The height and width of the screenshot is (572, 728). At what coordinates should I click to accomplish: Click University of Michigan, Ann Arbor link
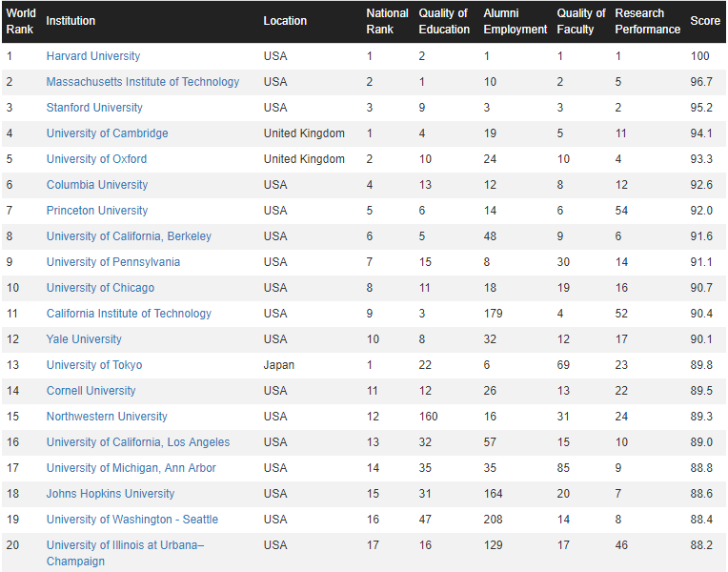coord(131,468)
